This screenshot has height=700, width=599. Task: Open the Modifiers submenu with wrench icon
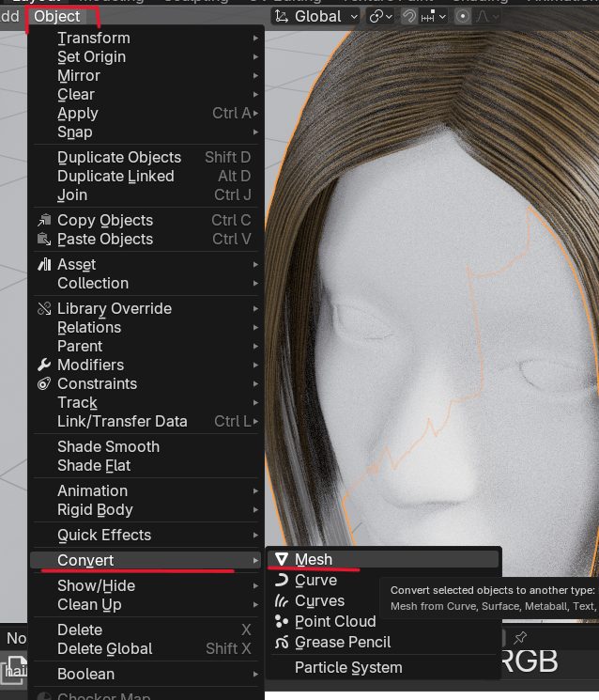pos(90,365)
